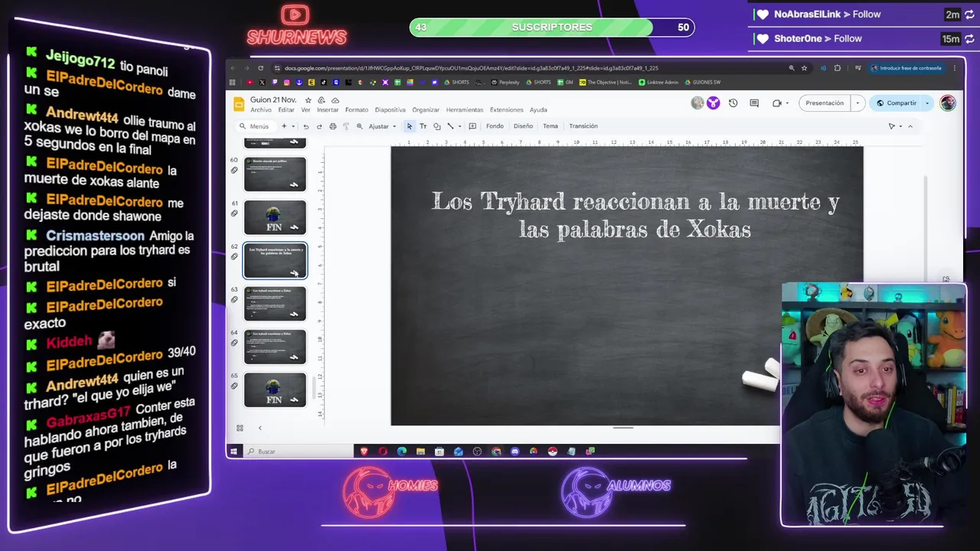This screenshot has height=551, width=980.
Task: Open the Ayuda menu
Action: point(538,110)
